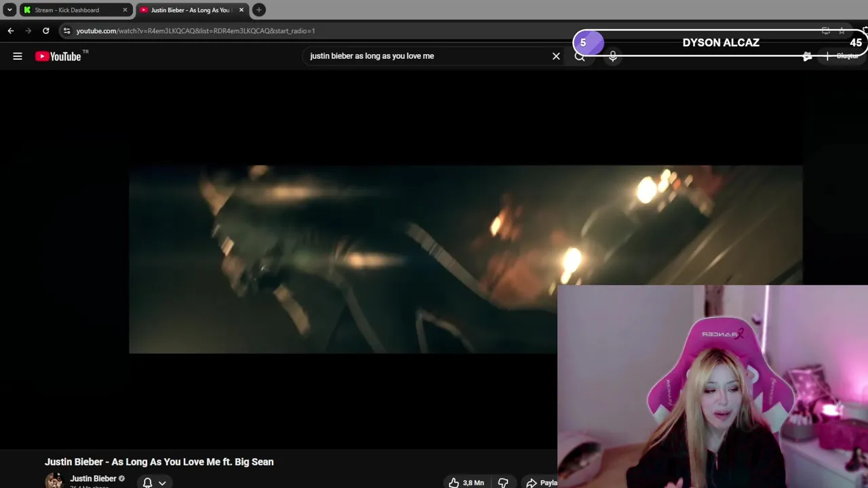Like the video with the thumbs-up button
This screenshot has height=488, width=868.
point(454,483)
